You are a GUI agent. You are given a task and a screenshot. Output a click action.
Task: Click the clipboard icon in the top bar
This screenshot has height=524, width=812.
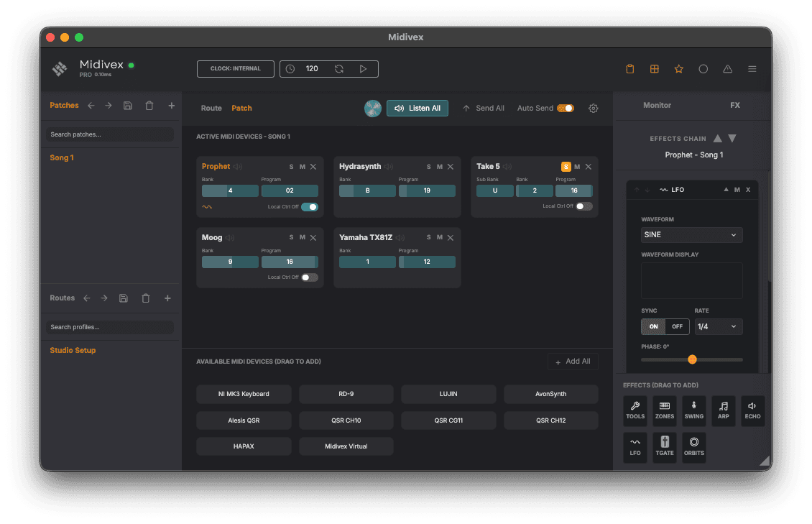629,68
